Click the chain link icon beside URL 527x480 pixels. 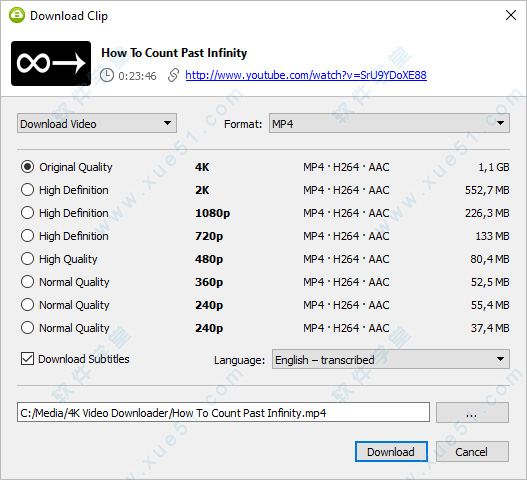coord(173,75)
